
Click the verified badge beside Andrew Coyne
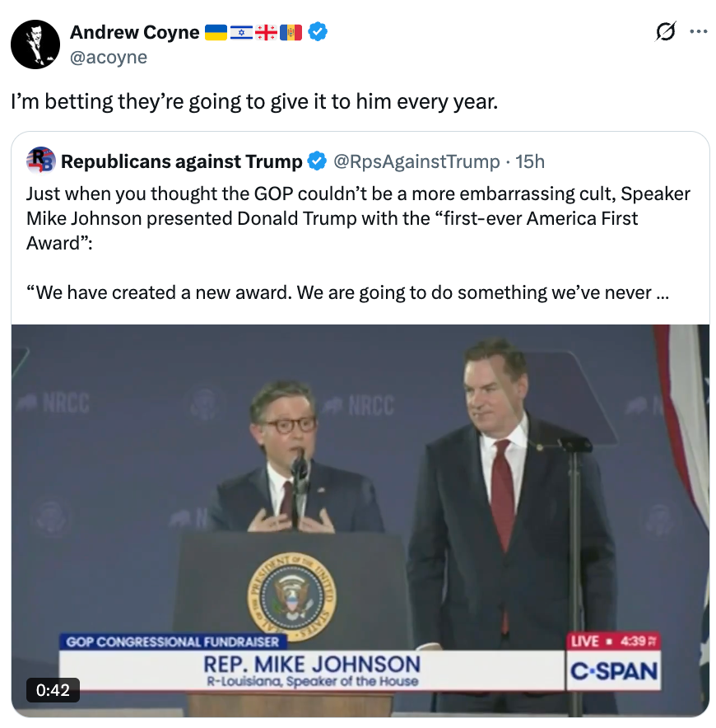[316, 32]
